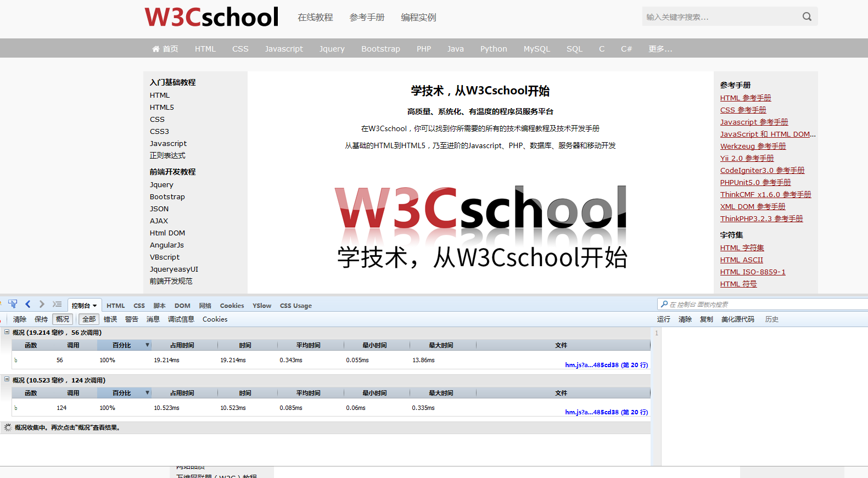Image resolution: width=868 pixels, height=478 pixels.
Task: Open 正则表达式 in the left sidebar
Action: [167, 156]
